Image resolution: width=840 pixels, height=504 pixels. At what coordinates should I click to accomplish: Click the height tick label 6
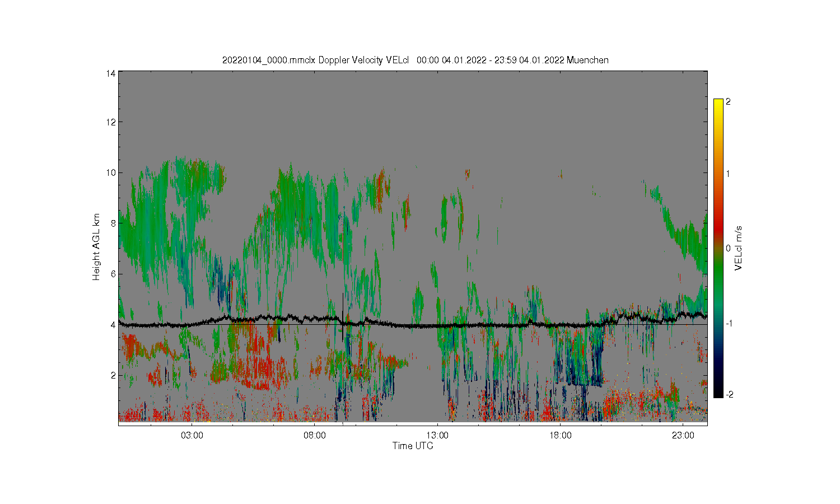114,274
